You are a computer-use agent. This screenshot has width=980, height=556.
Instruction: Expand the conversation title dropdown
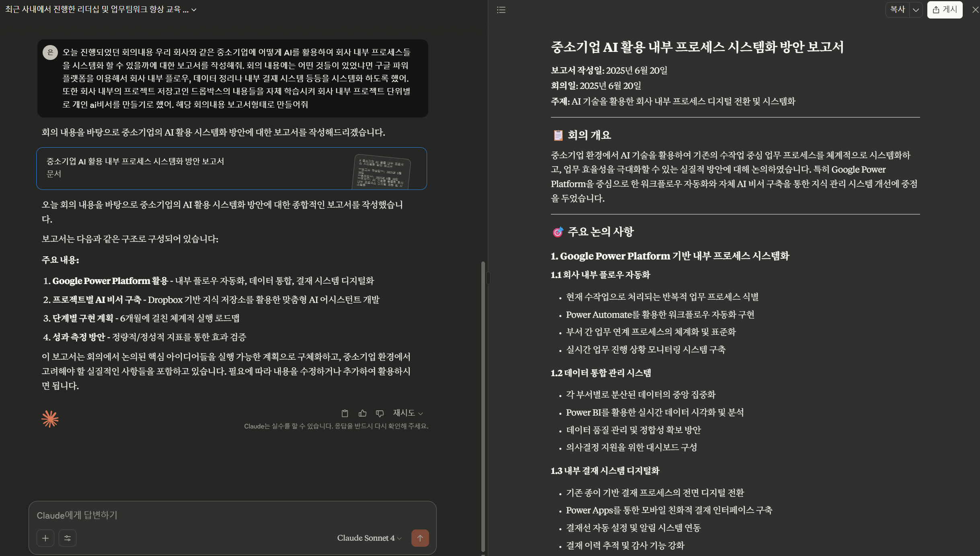(194, 10)
